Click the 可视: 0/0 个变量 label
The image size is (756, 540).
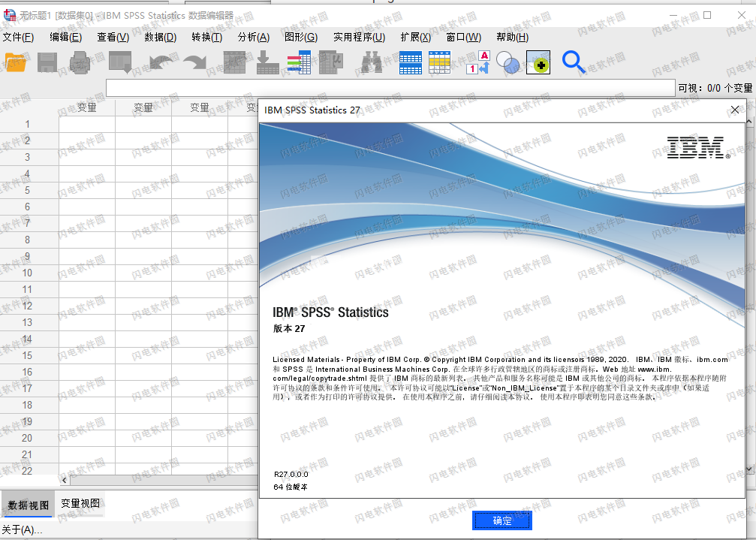click(x=715, y=88)
